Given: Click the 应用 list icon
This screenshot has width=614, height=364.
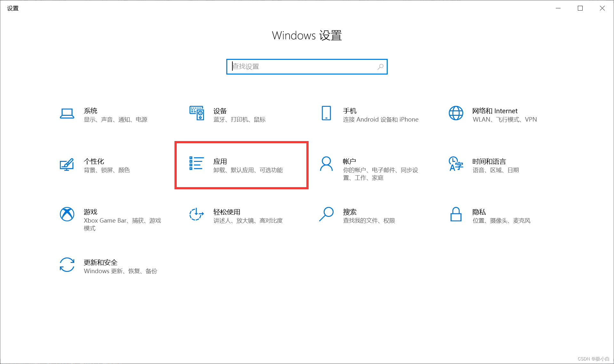Looking at the screenshot, I should click(x=197, y=163).
